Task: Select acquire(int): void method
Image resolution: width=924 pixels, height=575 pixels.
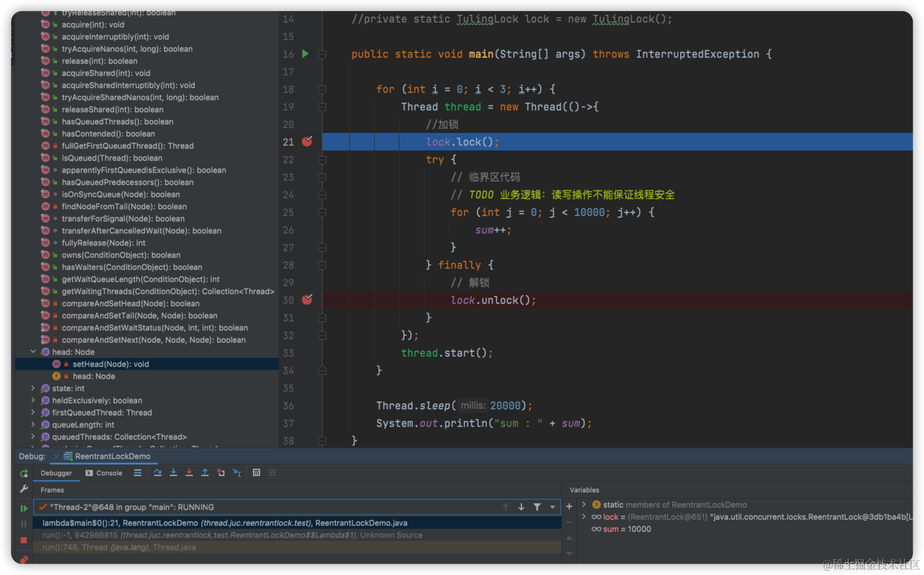Action: (93, 24)
